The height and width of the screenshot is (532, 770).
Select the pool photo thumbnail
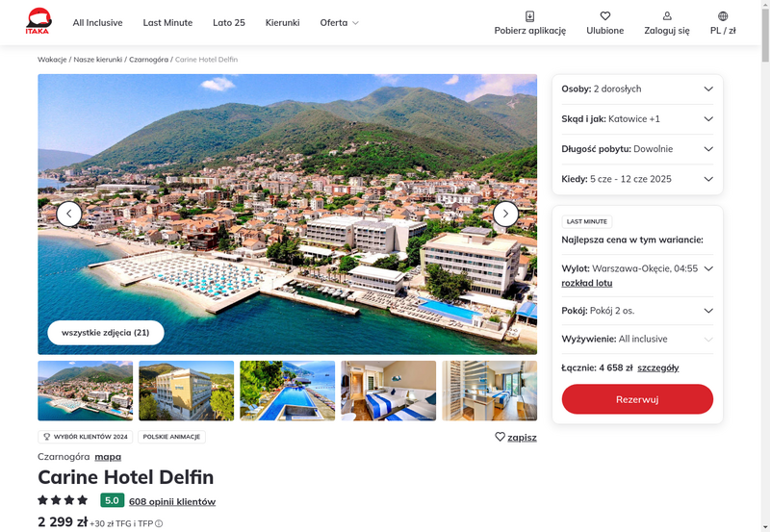point(287,391)
